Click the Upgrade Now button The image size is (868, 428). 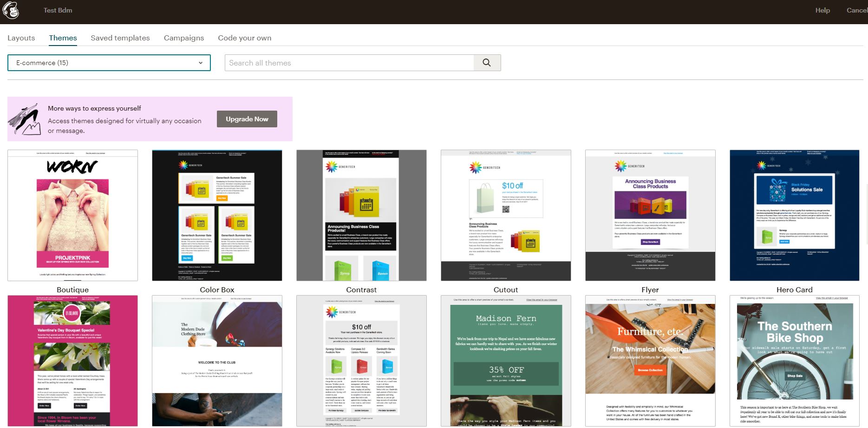247,119
